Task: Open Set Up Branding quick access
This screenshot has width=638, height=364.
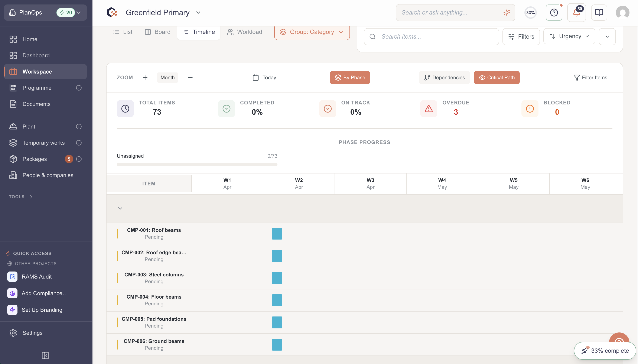Action: (x=45, y=310)
